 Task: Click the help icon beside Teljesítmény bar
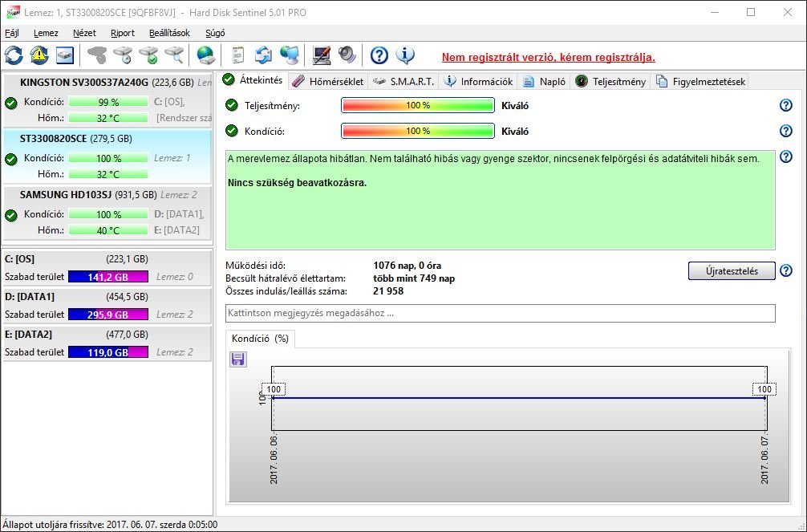(x=786, y=105)
